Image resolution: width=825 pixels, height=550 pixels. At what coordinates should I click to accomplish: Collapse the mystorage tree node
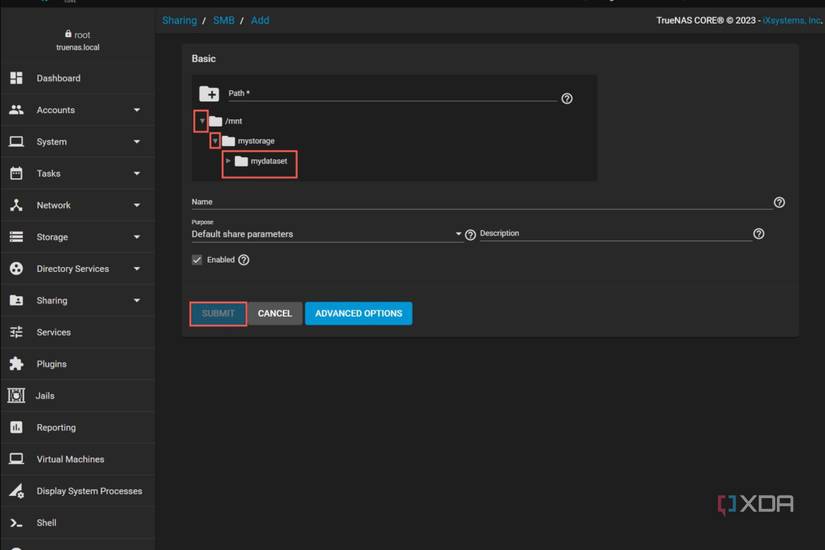click(215, 141)
